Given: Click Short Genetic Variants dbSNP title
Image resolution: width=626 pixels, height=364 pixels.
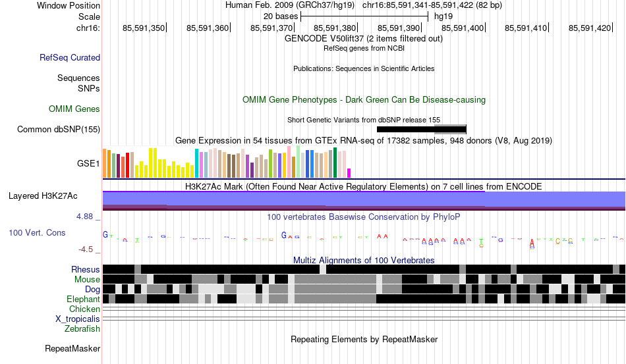Looking at the screenshot, I should (364, 120).
